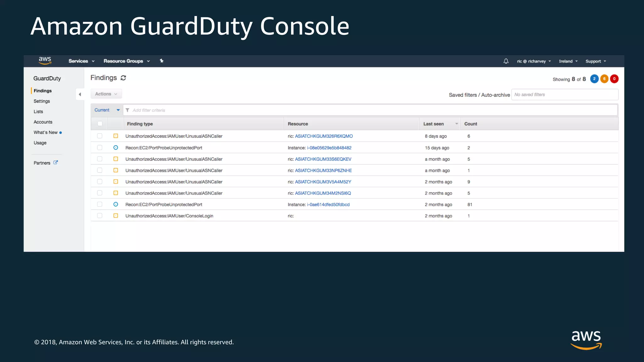Open the notifications bell
This screenshot has width=644, height=362.
[x=506, y=61]
